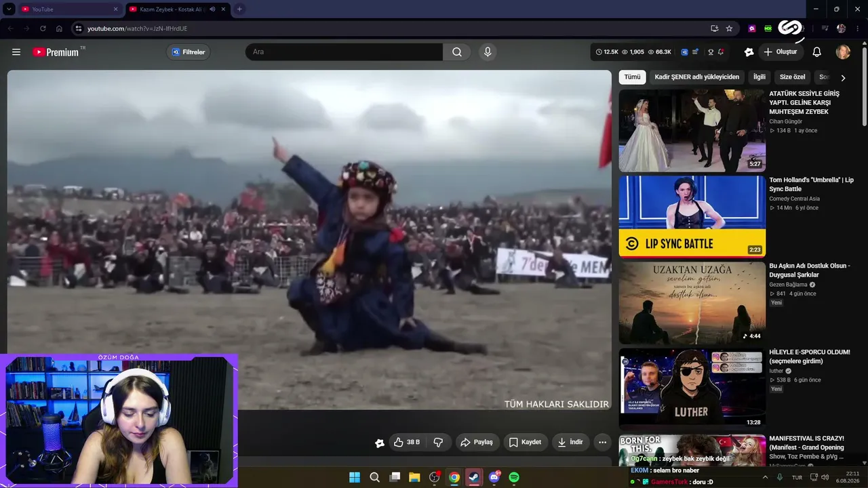Share the video with Paylaş

pos(477,443)
